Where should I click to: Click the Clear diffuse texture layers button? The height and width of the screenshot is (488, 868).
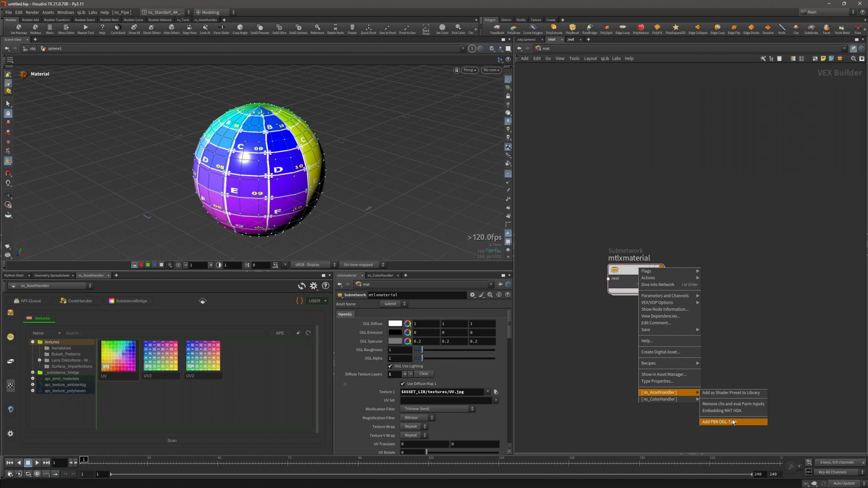click(424, 374)
